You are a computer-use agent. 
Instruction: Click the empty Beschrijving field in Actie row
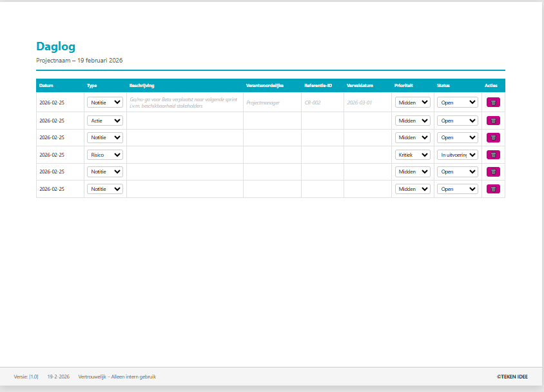[x=184, y=121]
